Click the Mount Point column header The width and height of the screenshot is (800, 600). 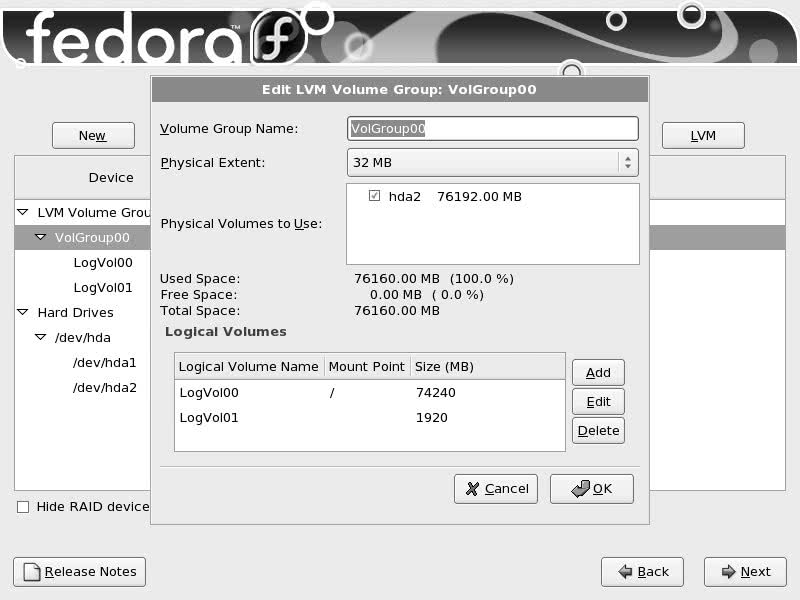[x=367, y=367]
